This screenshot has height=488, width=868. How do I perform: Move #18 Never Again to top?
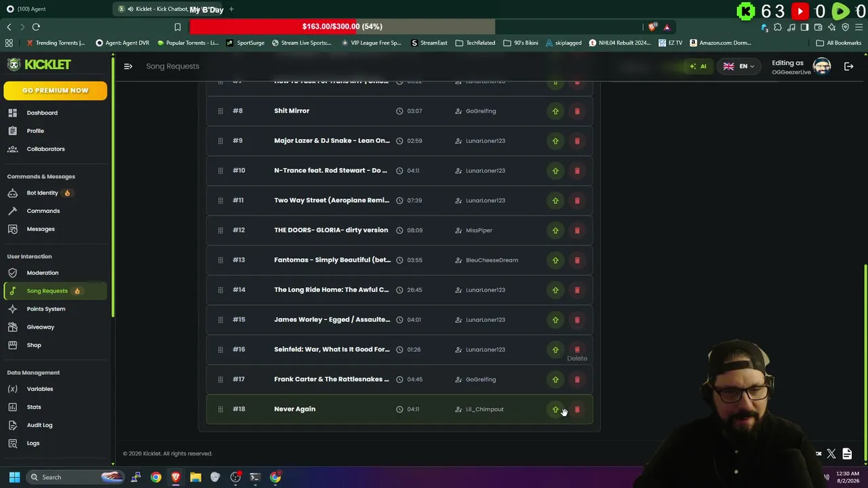(555, 409)
